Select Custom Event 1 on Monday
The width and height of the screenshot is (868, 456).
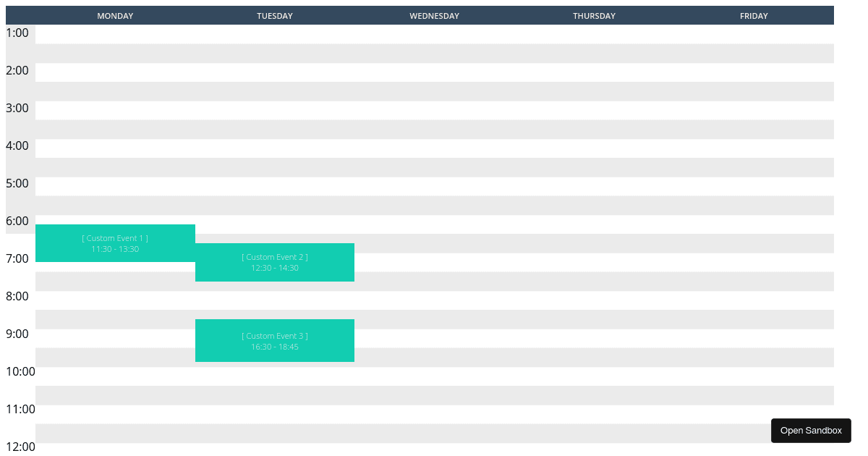click(x=115, y=242)
